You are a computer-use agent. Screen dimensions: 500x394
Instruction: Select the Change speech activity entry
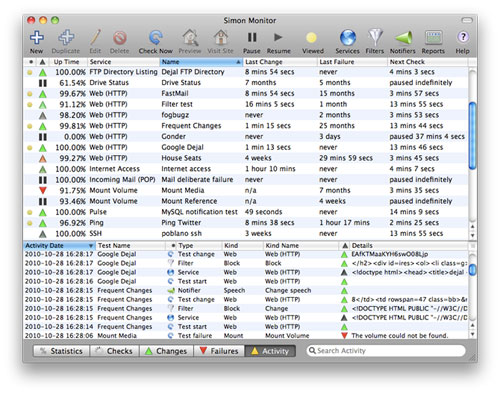coord(246,290)
